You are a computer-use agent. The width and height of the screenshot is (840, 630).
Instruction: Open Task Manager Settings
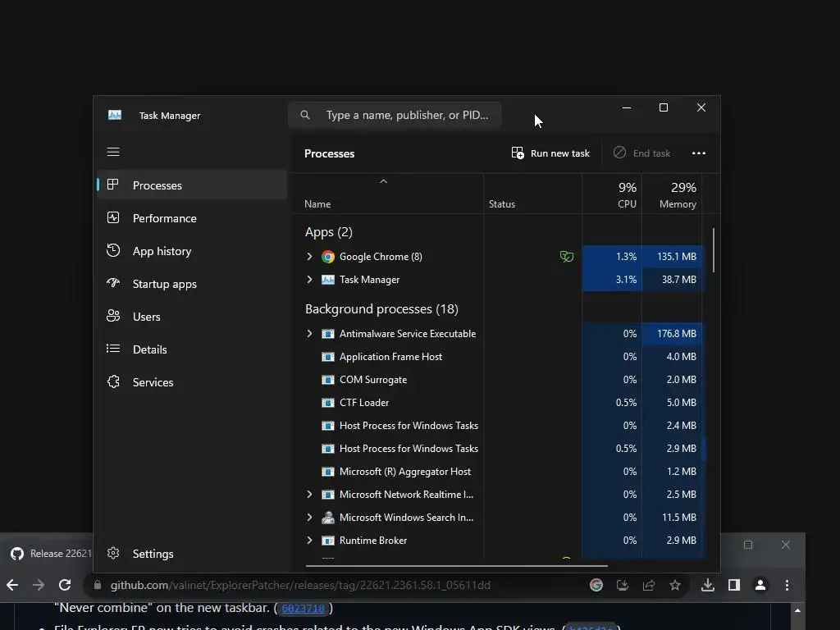point(192,554)
